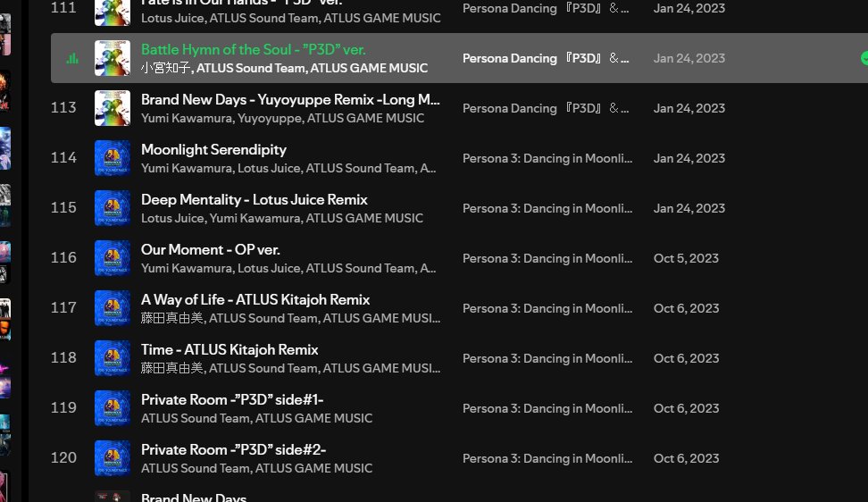Viewport: 868px width, 502px height.
Task: Open artist 小宮知子 on Battle Hymn row
Action: 165,68
